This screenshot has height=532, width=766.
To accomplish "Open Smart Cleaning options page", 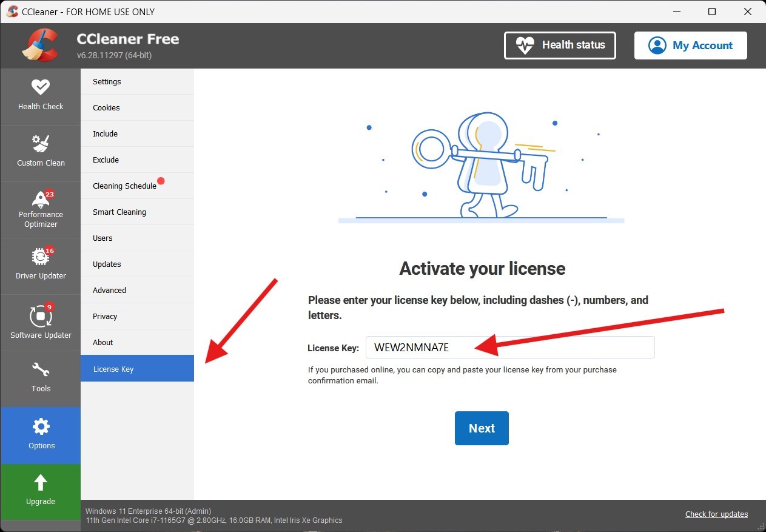I will (137, 212).
